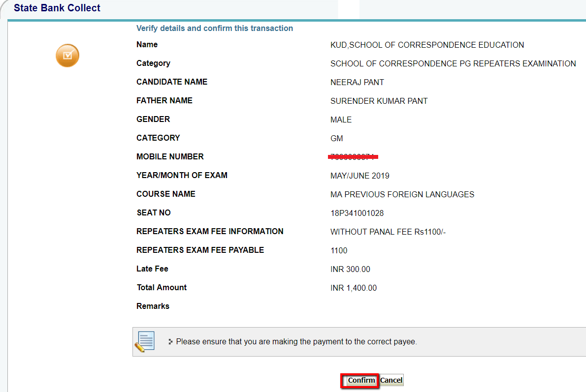Screen dimensions: 586x392
Task: Click the exam date MAY/JUNE 2019
Action: 359,176
